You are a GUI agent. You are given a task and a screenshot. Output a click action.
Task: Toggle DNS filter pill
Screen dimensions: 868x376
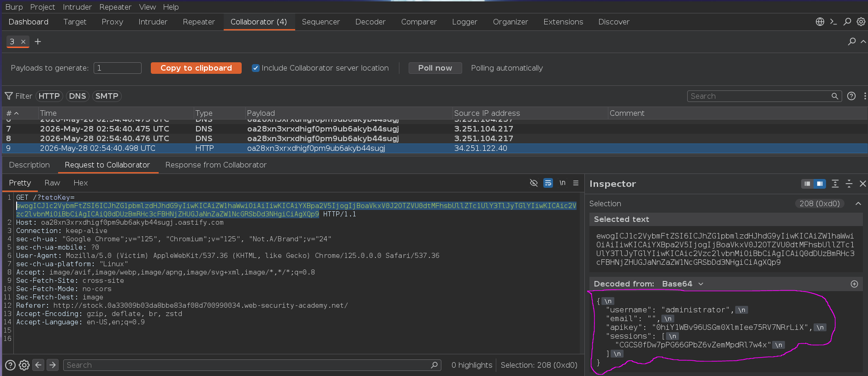pos(77,96)
